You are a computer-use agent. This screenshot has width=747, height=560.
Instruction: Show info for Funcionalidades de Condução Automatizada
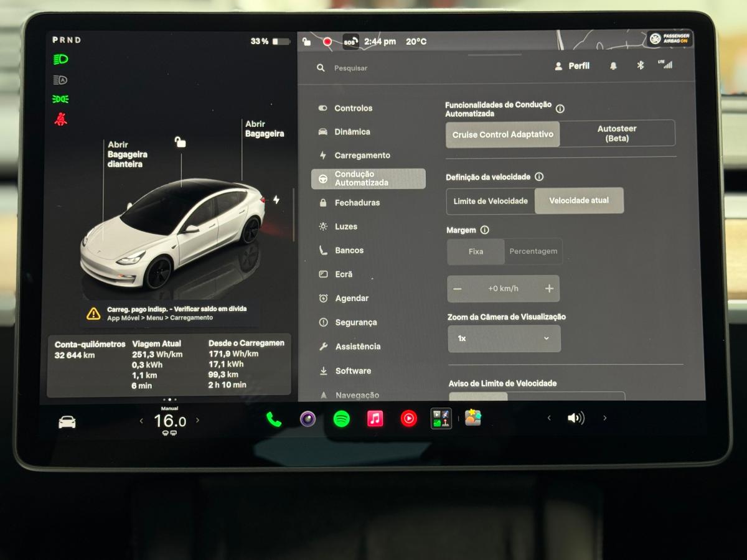560,109
